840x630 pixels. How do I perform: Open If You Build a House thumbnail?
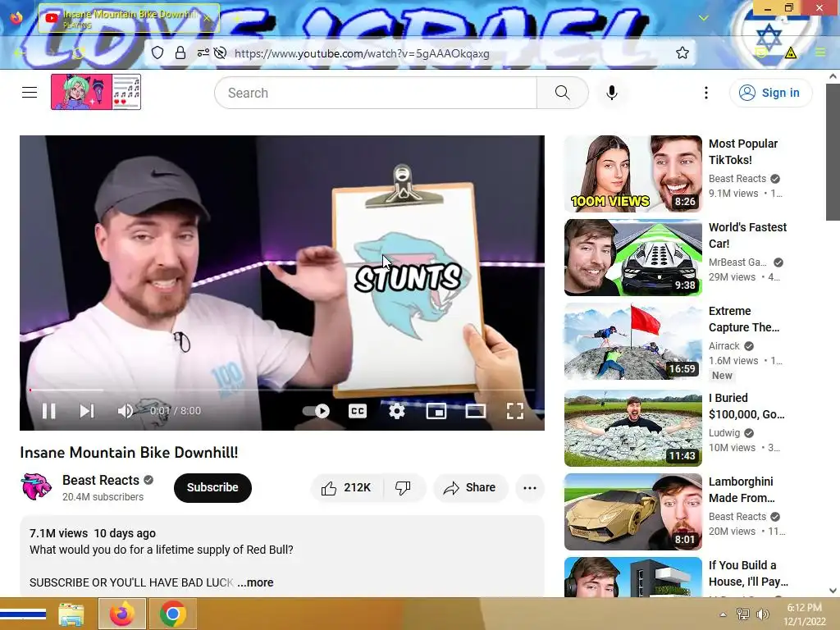[x=632, y=577]
